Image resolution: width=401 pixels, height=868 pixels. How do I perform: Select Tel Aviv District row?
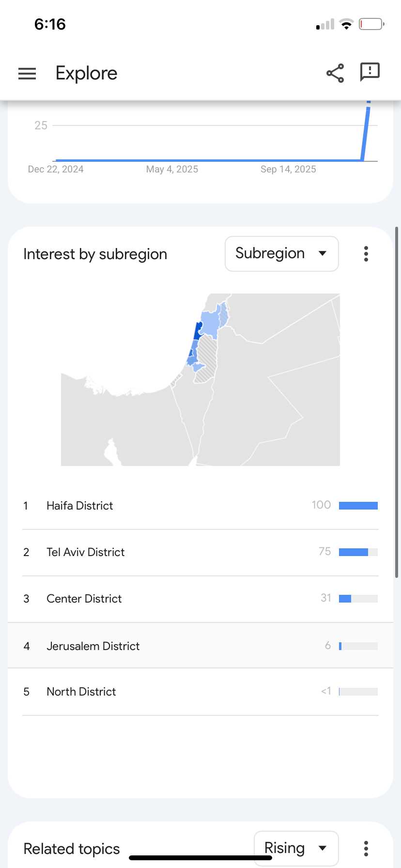(86, 552)
